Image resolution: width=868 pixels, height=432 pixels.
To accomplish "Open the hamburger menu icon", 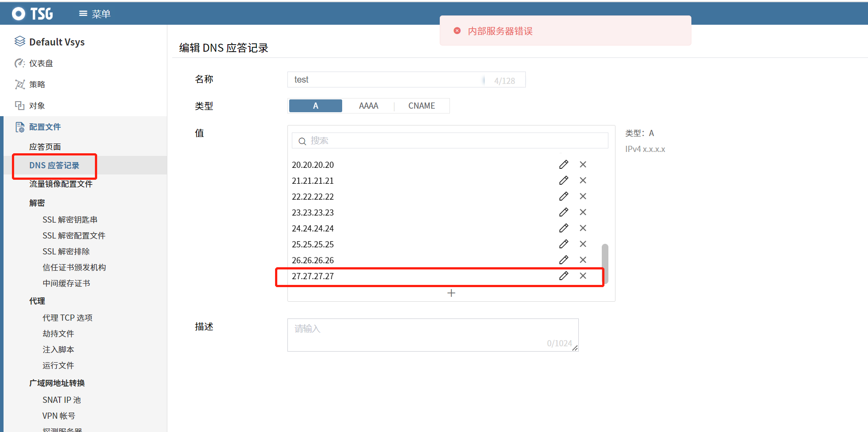I will point(83,14).
